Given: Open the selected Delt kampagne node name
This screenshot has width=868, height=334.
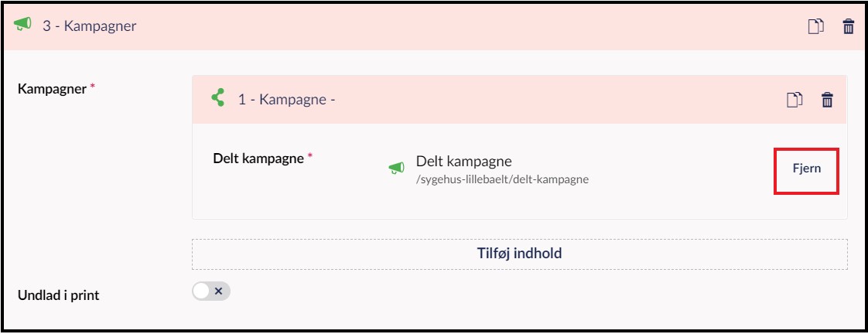Looking at the screenshot, I should point(463,162).
